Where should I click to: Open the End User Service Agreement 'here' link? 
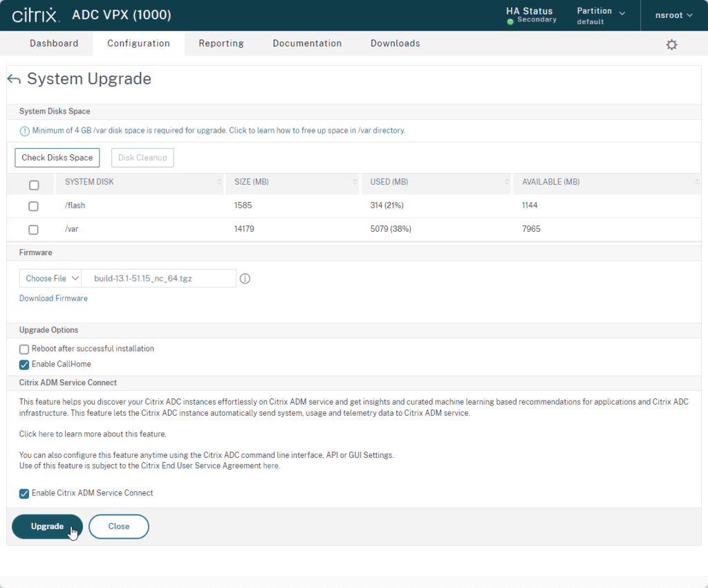(270, 466)
